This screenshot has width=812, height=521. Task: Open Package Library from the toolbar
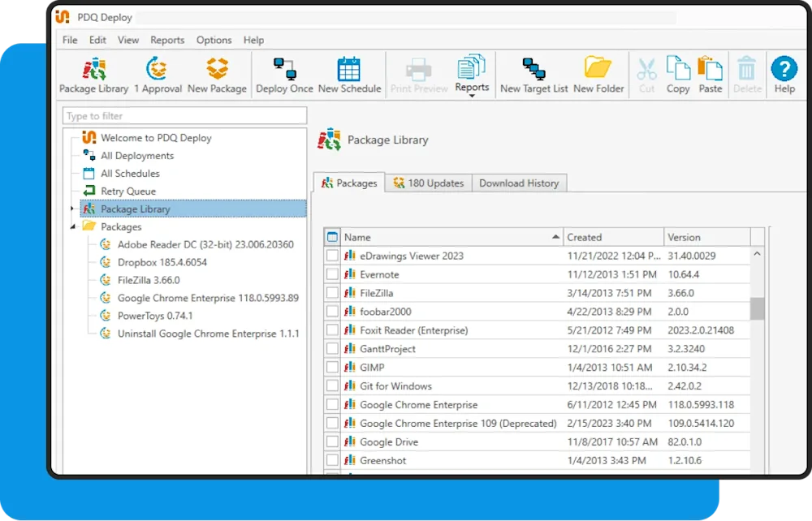(93, 75)
